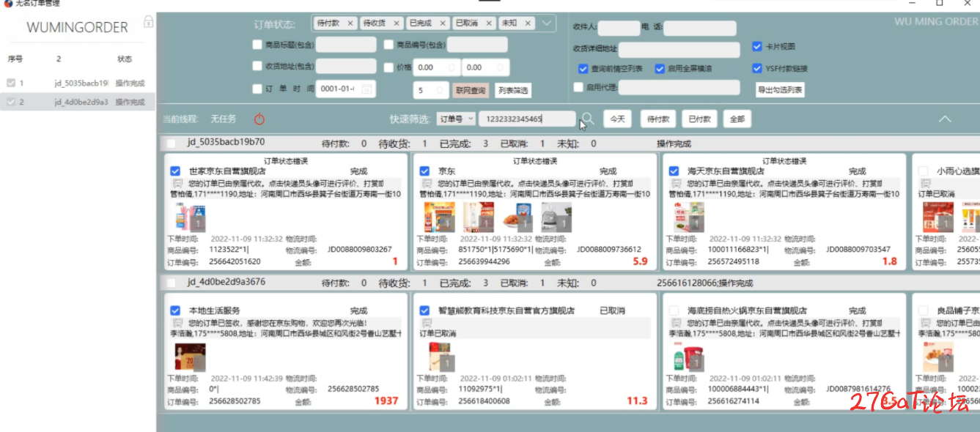Click message icon in 海天京东自营旗舰店 card
Image resolution: width=980 pixels, height=432 pixels.
click(x=676, y=183)
